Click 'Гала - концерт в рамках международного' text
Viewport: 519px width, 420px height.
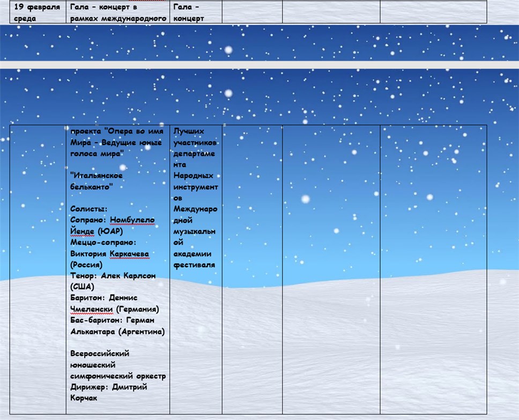[118, 12]
